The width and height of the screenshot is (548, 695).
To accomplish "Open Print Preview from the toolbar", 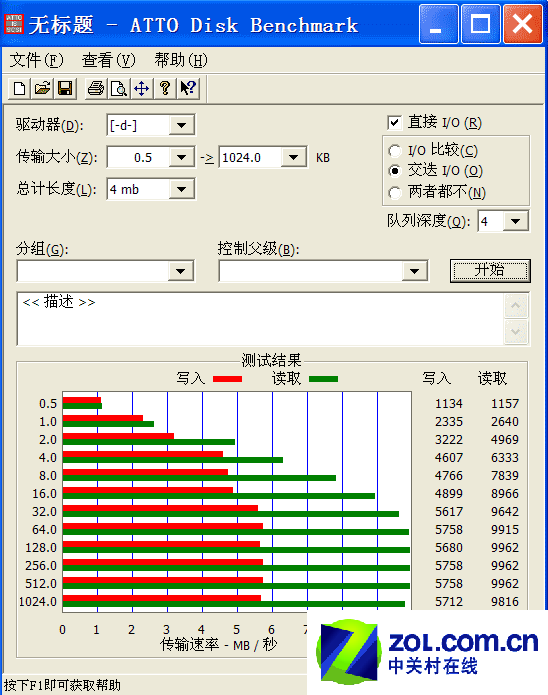I will [119, 88].
